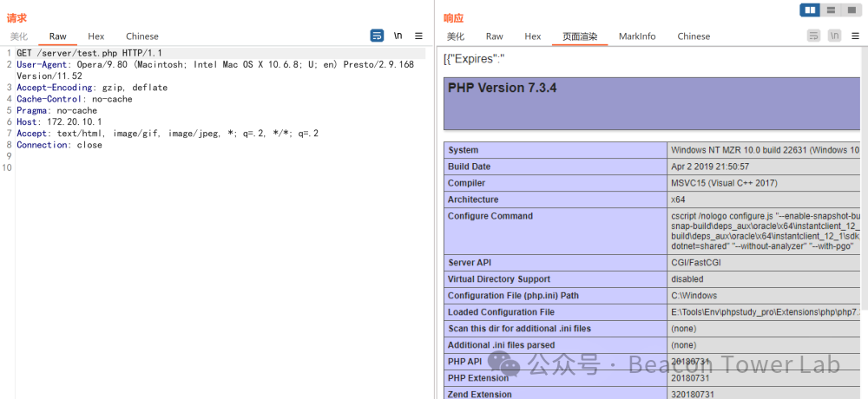Open the request Hex tab
This screenshot has height=399, width=868.
(x=95, y=36)
